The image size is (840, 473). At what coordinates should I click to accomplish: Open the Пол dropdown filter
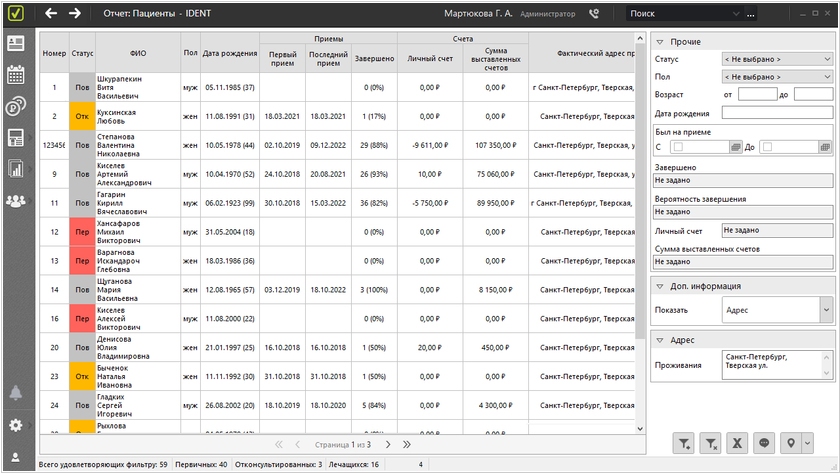coord(777,77)
